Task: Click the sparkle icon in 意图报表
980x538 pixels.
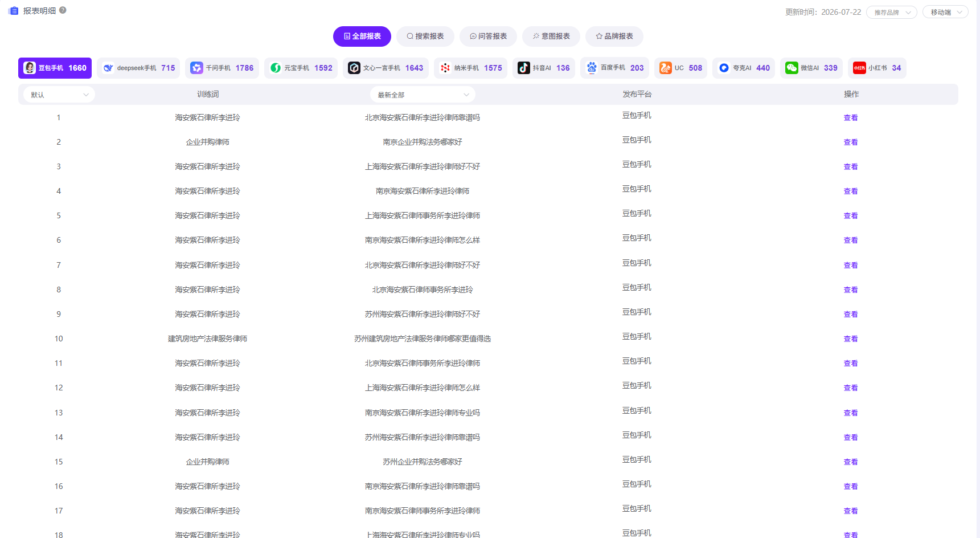Action: 536,36
